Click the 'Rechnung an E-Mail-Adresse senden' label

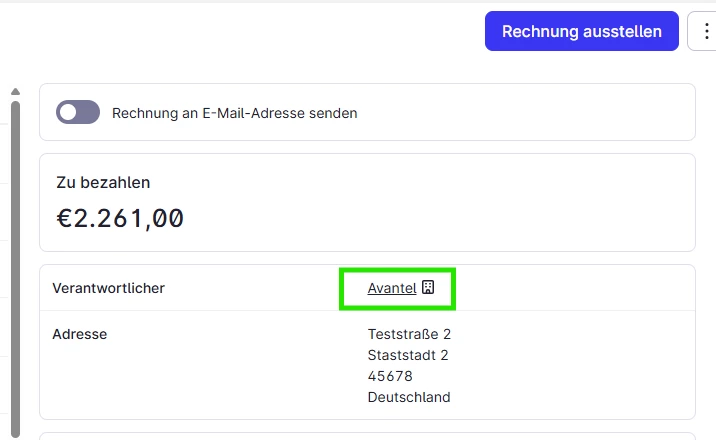click(235, 113)
